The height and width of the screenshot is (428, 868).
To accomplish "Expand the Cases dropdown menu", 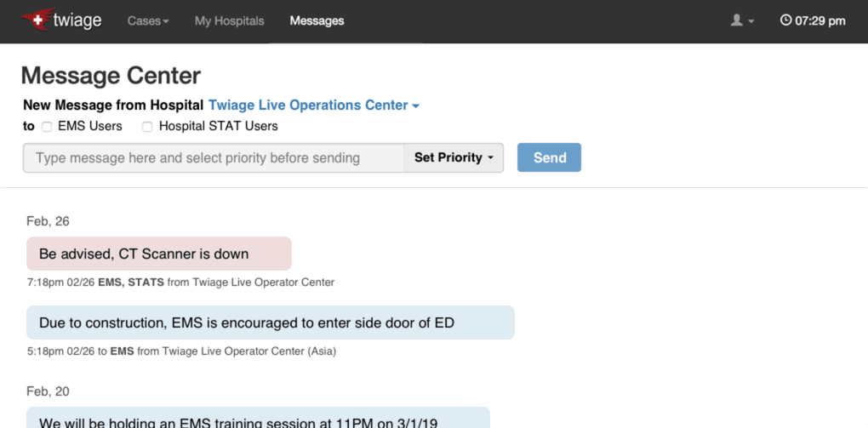I will pyautogui.click(x=148, y=20).
